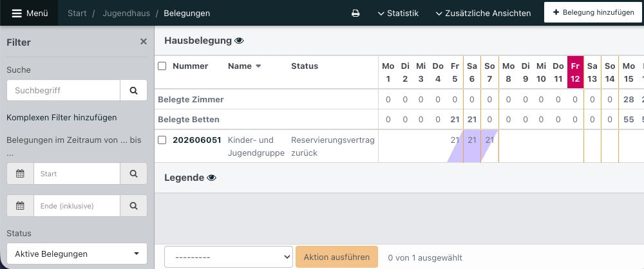Click Komplexen Filter hinzufügen link

click(x=62, y=118)
